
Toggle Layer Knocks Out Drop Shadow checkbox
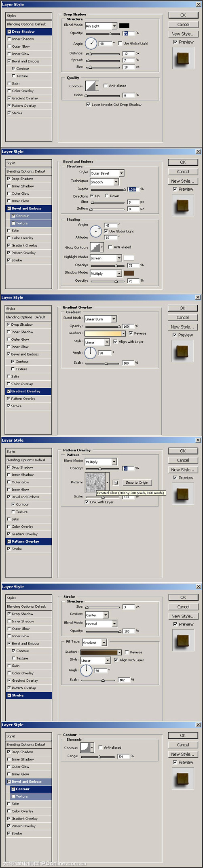(x=88, y=105)
